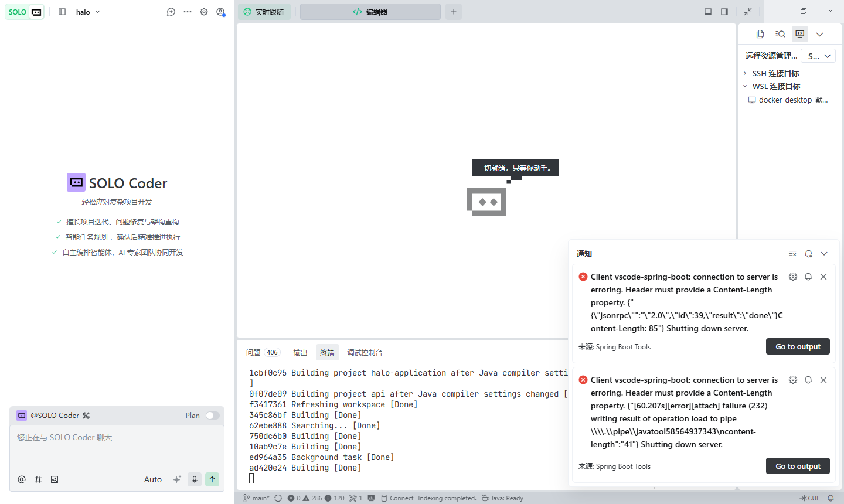Switch to the 实时跟随 tab
This screenshot has height=504, width=844.
coord(264,12)
